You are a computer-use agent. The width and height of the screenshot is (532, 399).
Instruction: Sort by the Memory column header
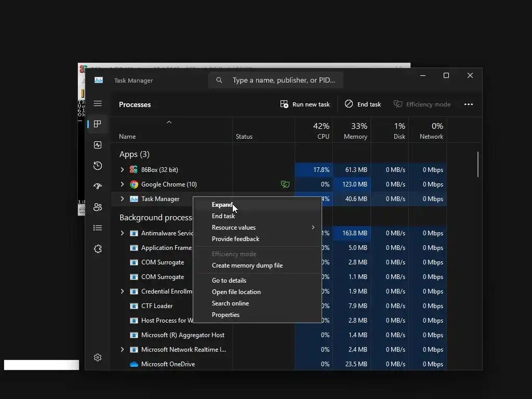[x=352, y=130]
